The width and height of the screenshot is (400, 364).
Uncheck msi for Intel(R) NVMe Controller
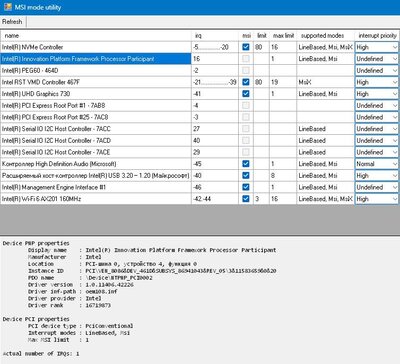(x=246, y=47)
